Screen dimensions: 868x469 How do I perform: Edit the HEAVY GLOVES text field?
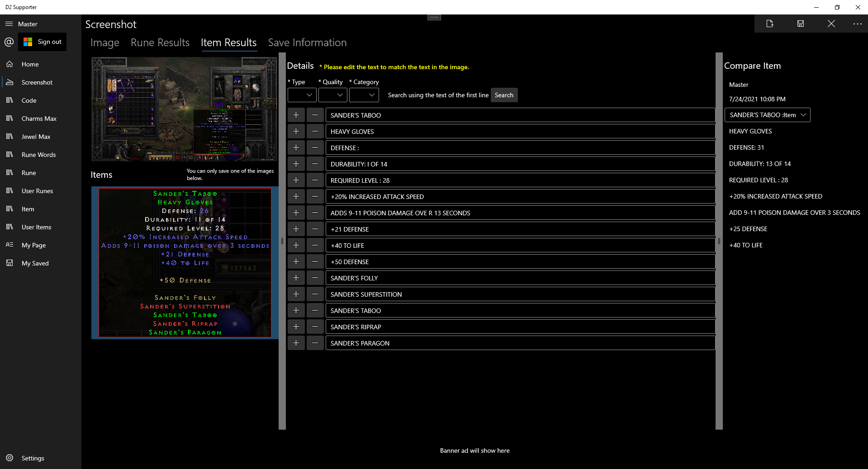click(520, 132)
